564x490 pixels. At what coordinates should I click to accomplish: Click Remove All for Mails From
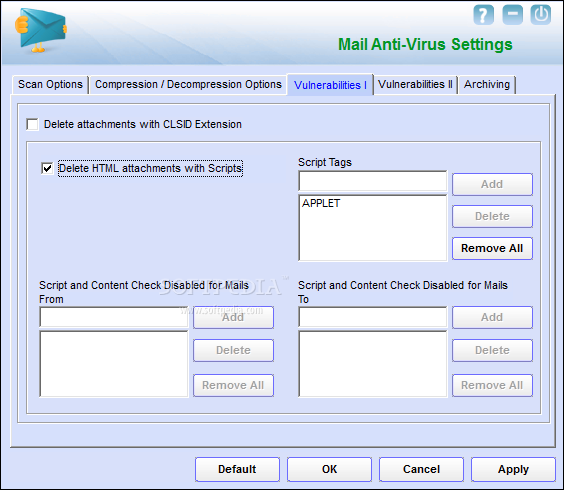coord(233,385)
